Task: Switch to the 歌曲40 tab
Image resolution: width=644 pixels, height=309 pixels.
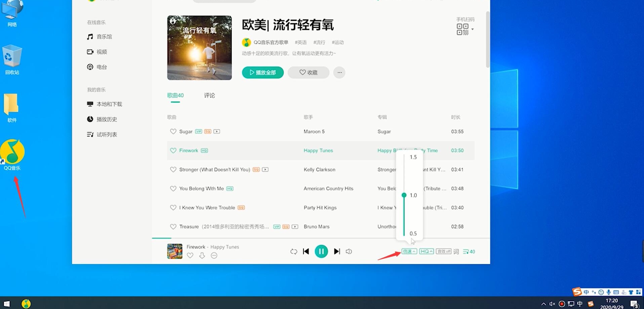Action: tap(175, 96)
